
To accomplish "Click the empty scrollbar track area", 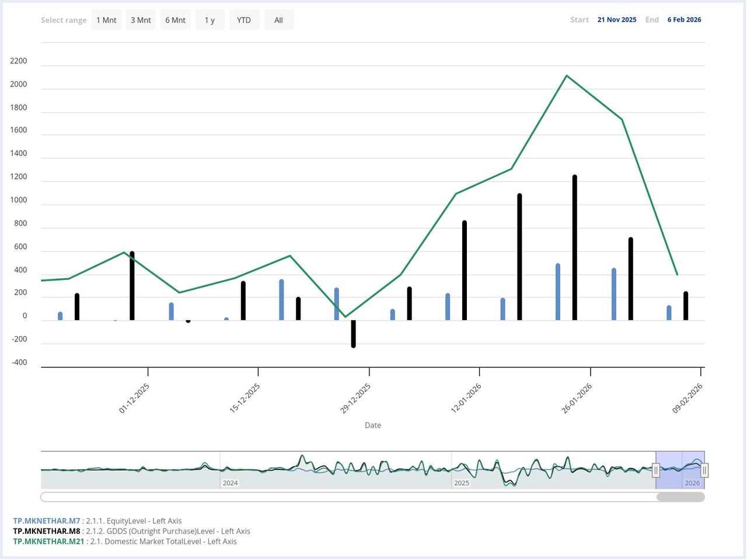I will coord(350,497).
